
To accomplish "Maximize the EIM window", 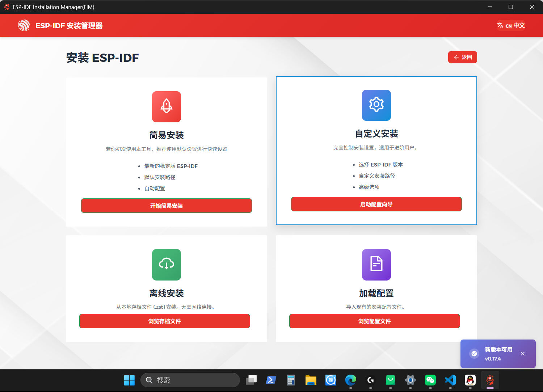I will pyautogui.click(x=511, y=7).
